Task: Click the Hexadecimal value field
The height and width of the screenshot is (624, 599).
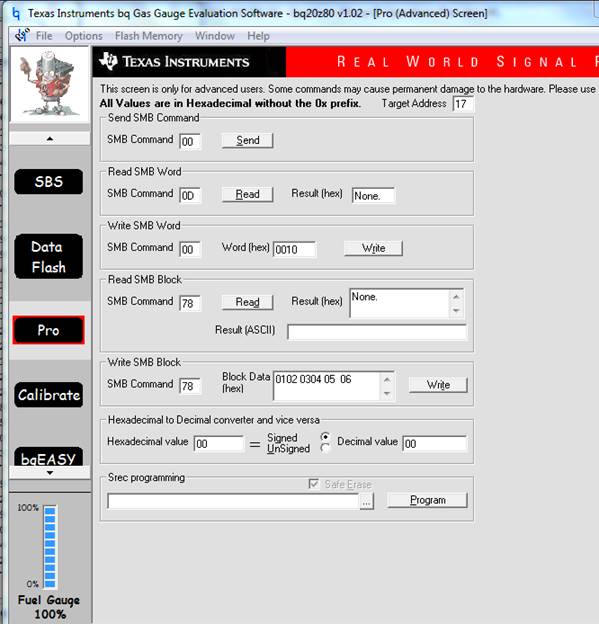Action: coord(219,443)
